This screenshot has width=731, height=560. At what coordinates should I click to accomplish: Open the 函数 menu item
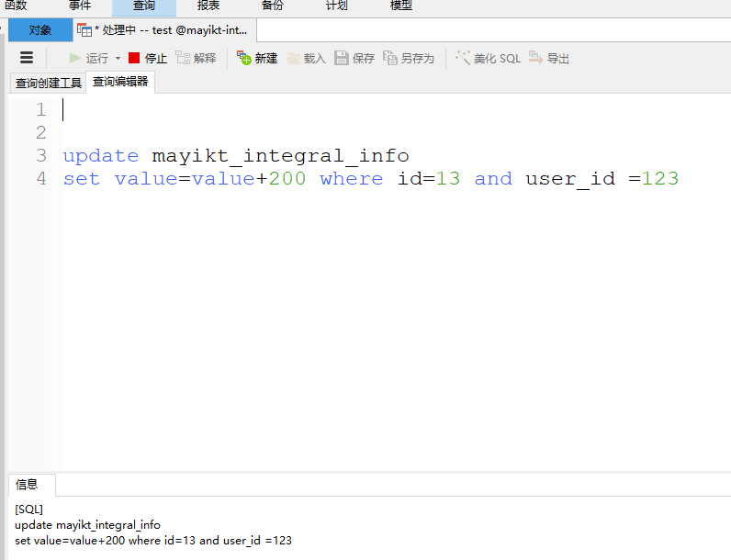(x=16, y=6)
